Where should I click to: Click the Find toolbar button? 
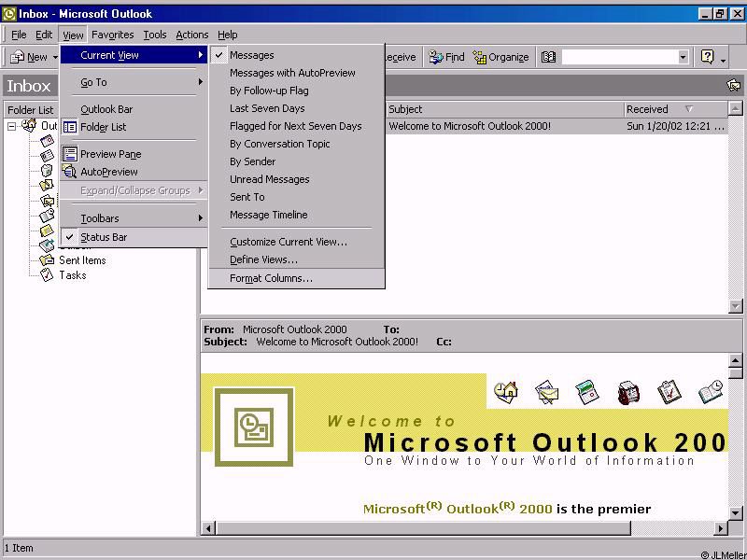click(446, 57)
